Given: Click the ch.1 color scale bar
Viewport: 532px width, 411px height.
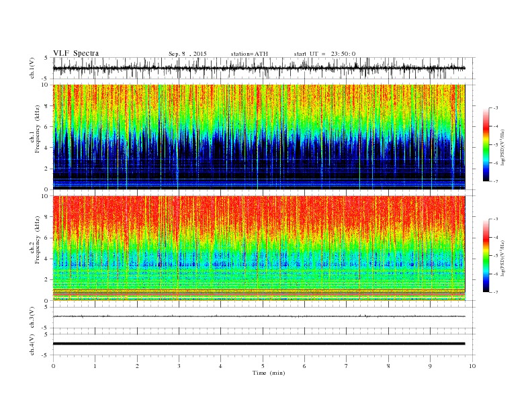Looking at the screenshot, I should pyautogui.click(x=486, y=144).
